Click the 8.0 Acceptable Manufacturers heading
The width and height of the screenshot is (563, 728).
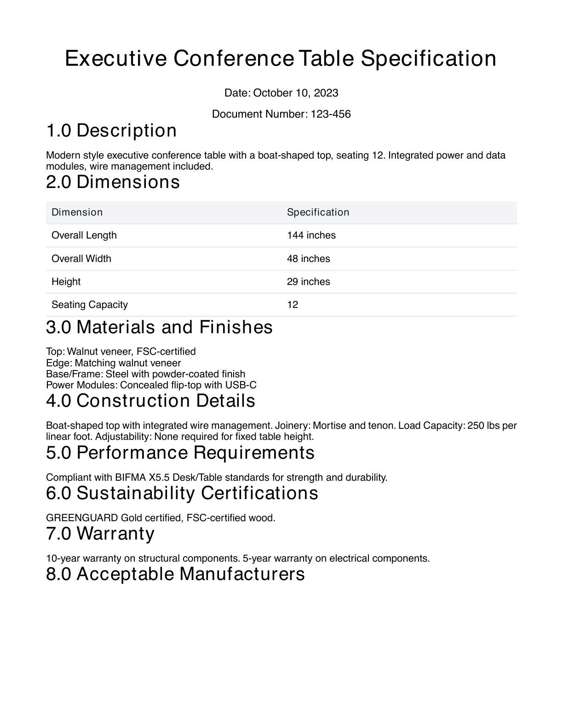(x=175, y=574)
